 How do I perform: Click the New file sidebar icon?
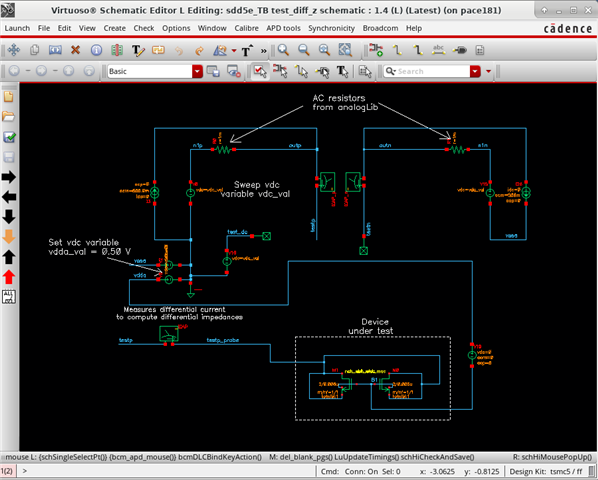click(9, 96)
